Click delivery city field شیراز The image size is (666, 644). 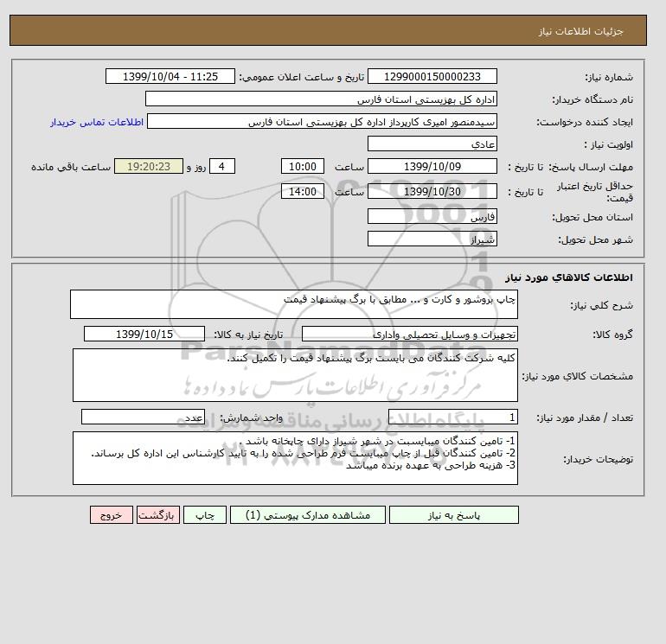[432, 239]
